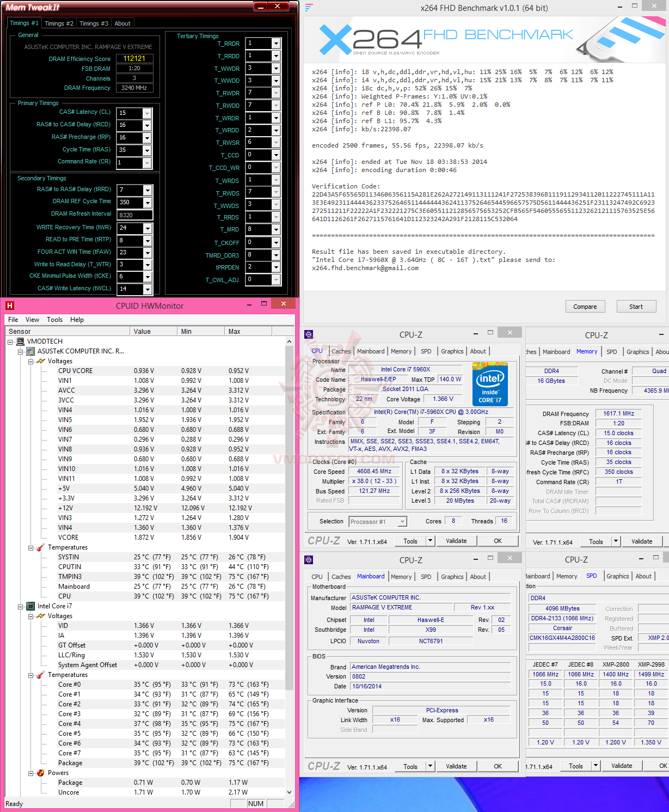This screenshot has height=812, width=669.
Task: Open the WRITE Recovery Time (tWR) dropdown
Action: 147,228
